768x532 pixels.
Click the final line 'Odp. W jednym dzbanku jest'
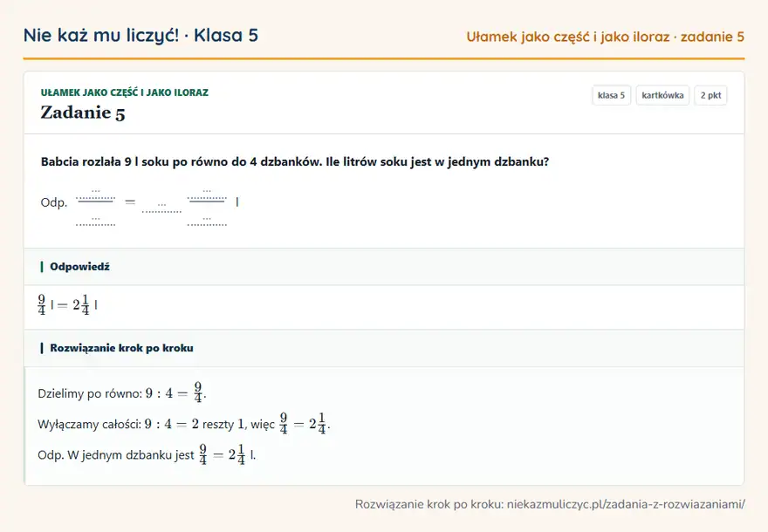click(147, 454)
